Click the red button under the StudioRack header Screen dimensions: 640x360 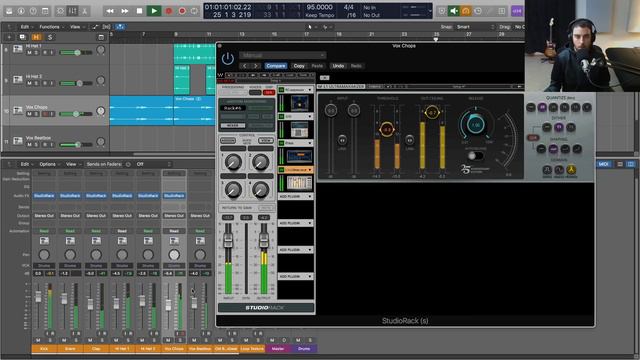tap(269, 93)
